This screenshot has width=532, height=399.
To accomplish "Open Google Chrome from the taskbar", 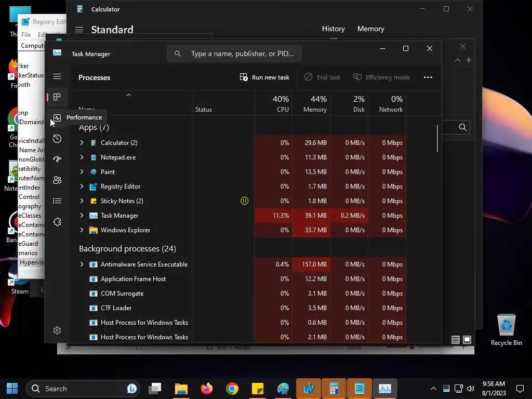I will [x=232, y=389].
